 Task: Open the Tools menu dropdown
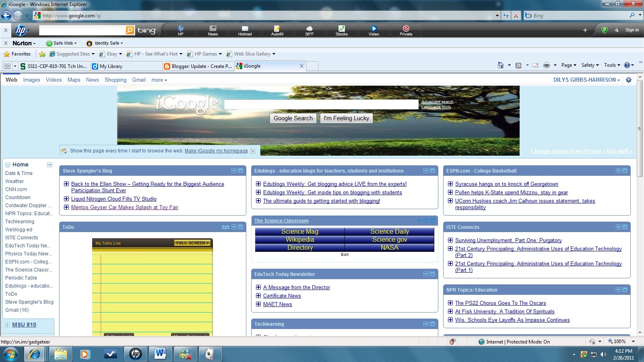pyautogui.click(x=612, y=65)
